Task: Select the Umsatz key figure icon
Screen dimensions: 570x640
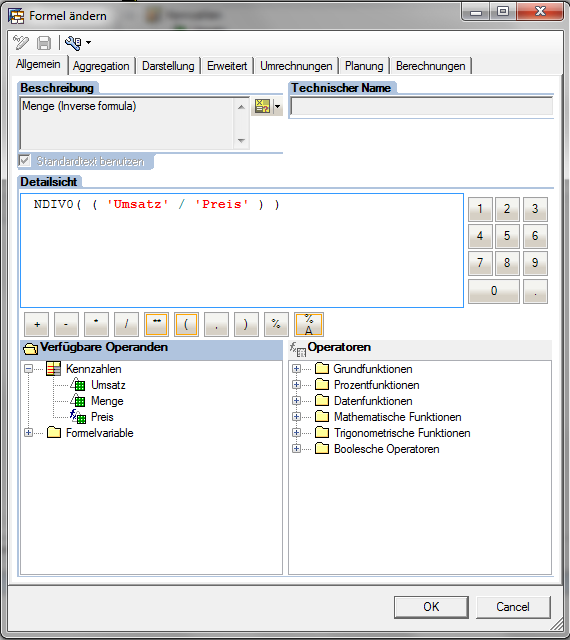Action: pos(78,384)
